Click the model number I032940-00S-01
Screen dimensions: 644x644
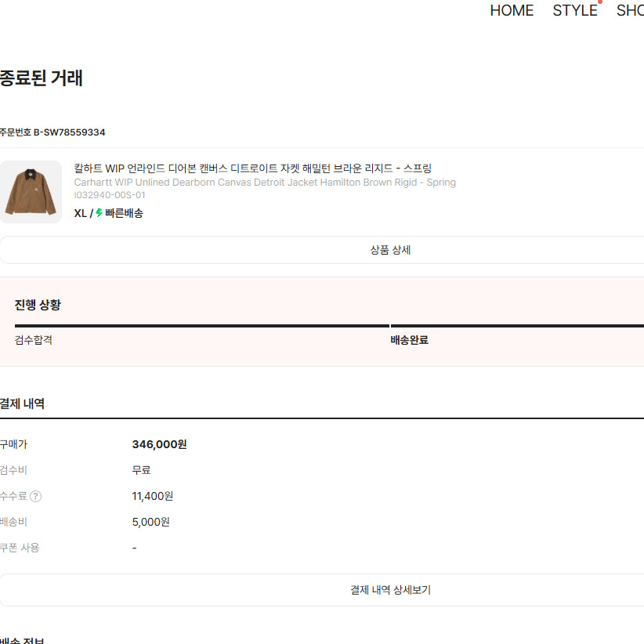pos(109,195)
